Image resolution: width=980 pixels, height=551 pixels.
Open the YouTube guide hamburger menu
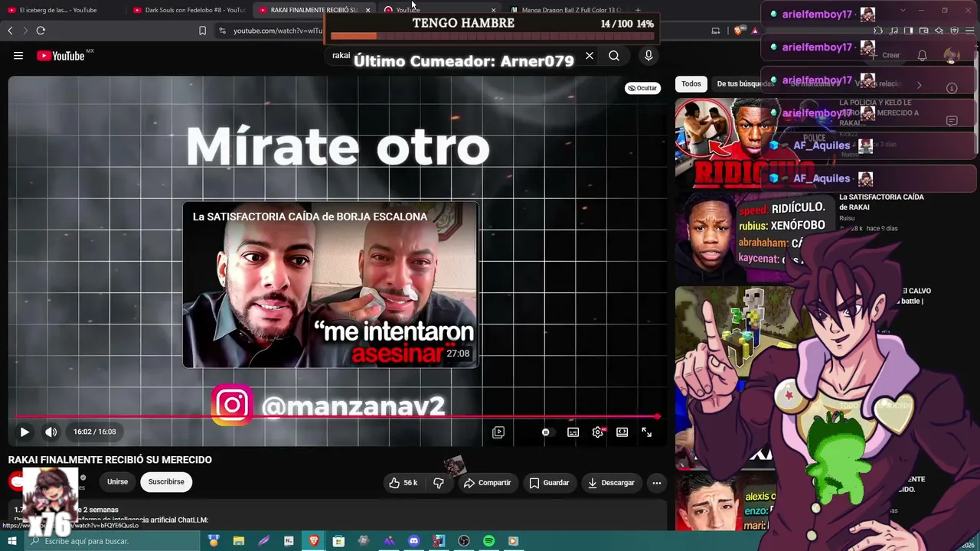click(x=18, y=56)
